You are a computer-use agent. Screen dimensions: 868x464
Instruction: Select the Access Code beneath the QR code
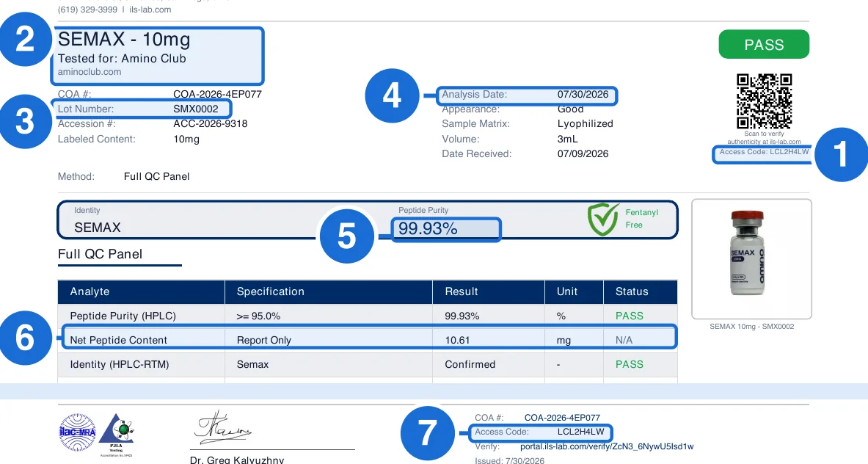point(764,152)
